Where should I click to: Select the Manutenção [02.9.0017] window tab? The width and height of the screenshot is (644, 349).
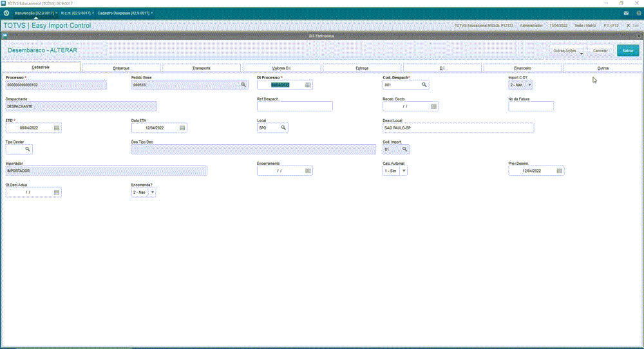tap(33, 13)
